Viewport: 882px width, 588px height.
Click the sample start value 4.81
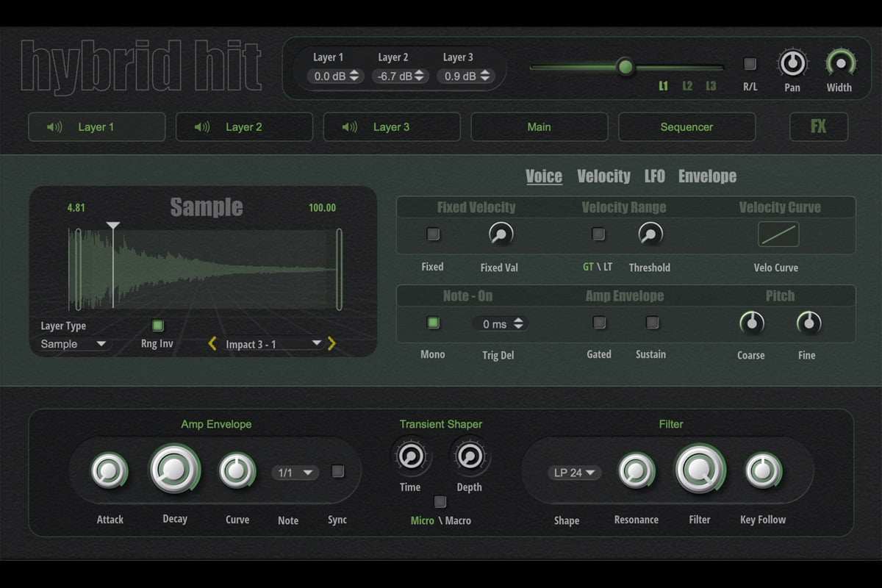pyautogui.click(x=76, y=208)
